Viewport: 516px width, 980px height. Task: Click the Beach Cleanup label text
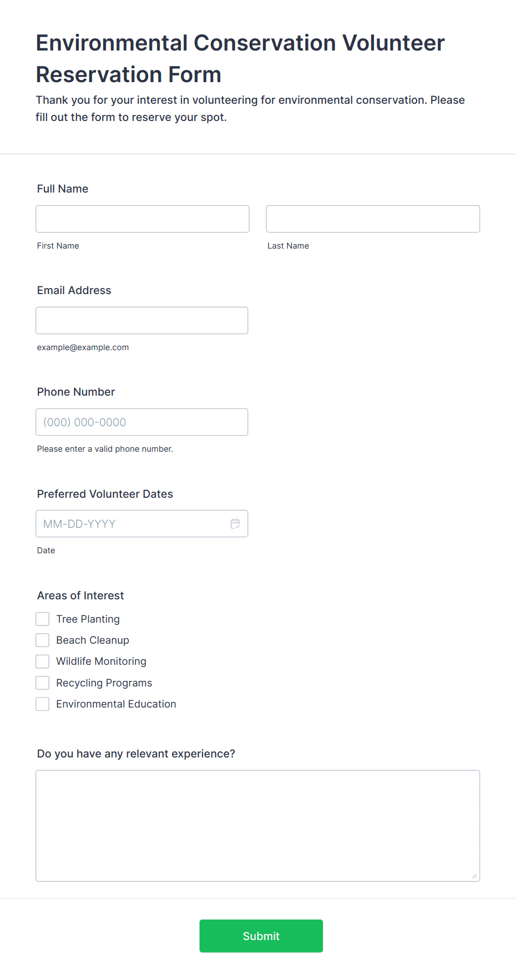pos(93,640)
